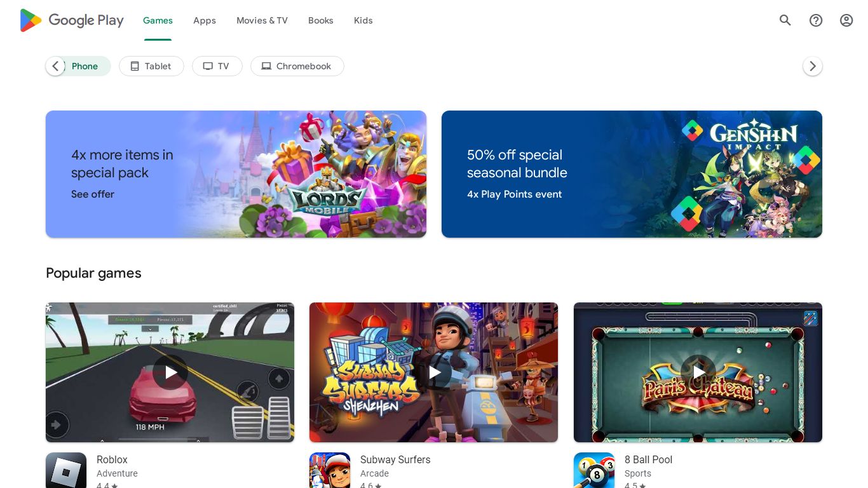Click the Roblox app icon
The image size is (868, 488).
(x=66, y=470)
